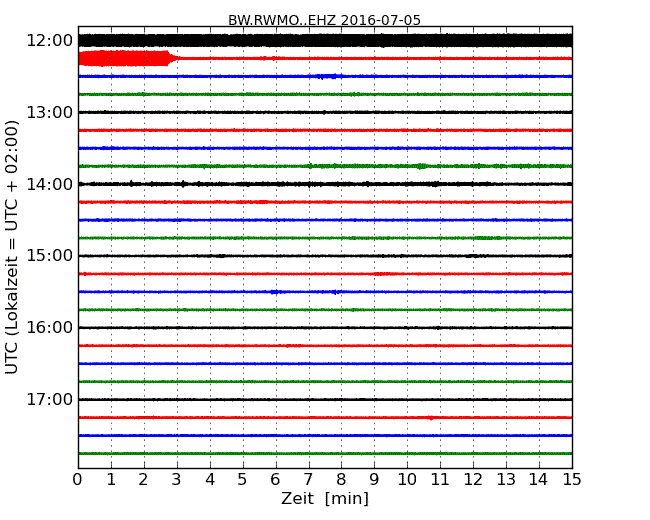Click x-axis tick label 10

tap(407, 479)
